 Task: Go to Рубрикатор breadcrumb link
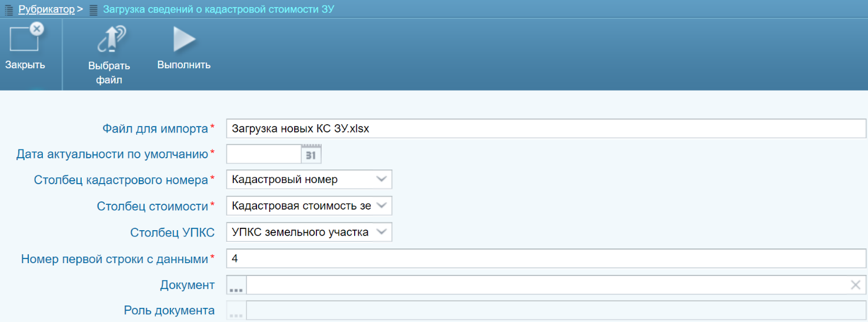point(46,9)
